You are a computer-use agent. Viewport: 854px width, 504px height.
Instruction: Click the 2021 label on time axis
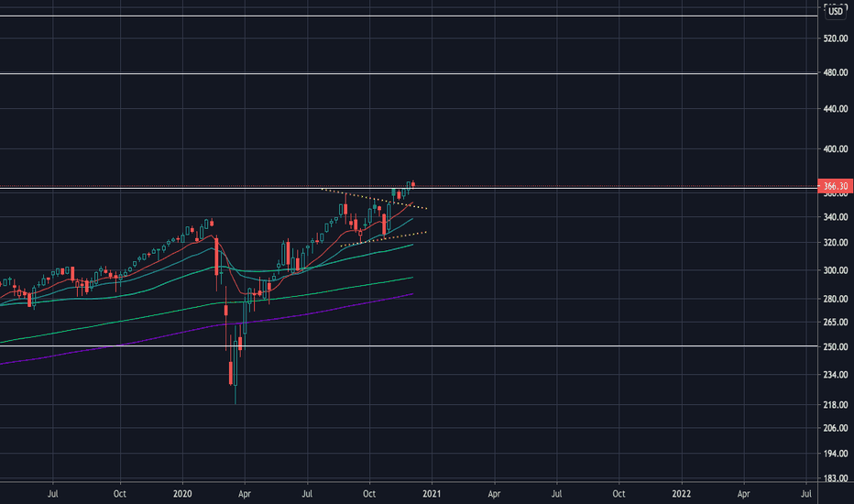[432, 494]
